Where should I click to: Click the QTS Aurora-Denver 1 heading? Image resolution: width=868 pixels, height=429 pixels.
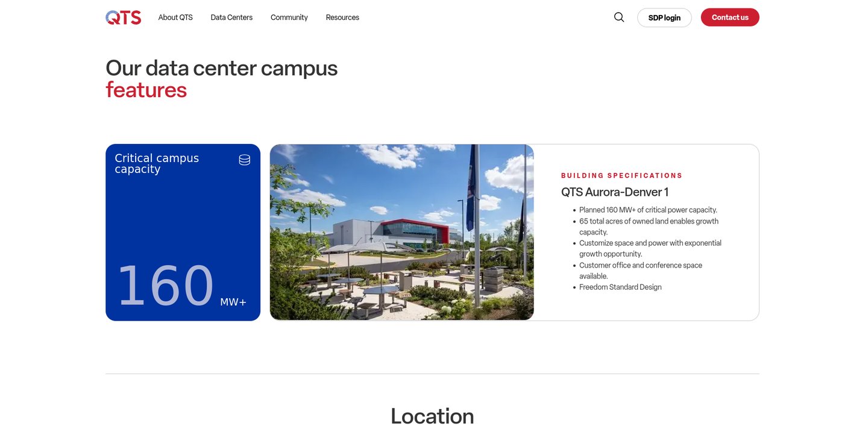pos(615,192)
